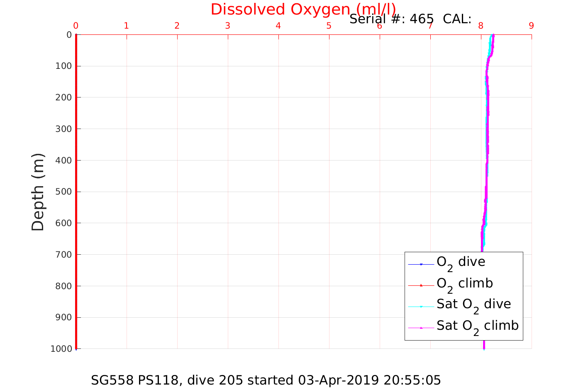Click the depth tick label 800

[63, 286]
